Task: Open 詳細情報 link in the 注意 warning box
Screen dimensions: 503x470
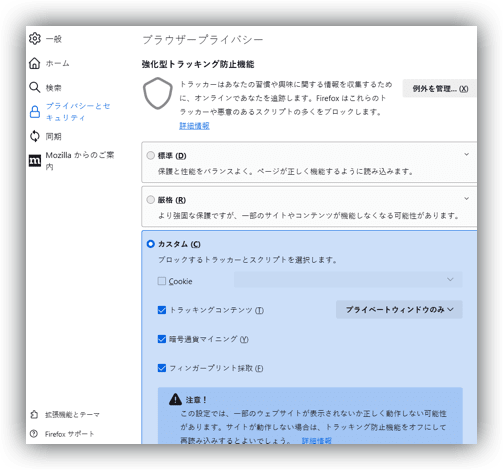Action: [x=317, y=441]
